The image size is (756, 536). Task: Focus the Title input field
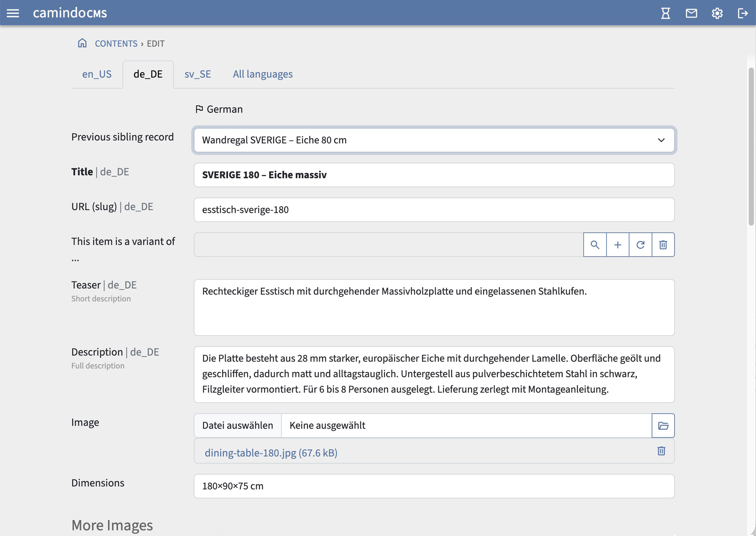tap(434, 175)
